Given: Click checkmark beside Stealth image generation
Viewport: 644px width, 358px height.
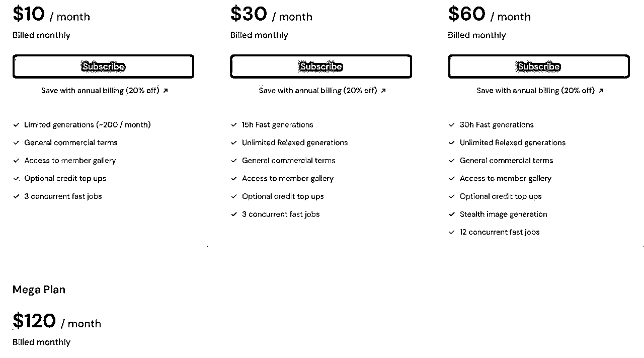Looking at the screenshot, I should click(x=452, y=214).
